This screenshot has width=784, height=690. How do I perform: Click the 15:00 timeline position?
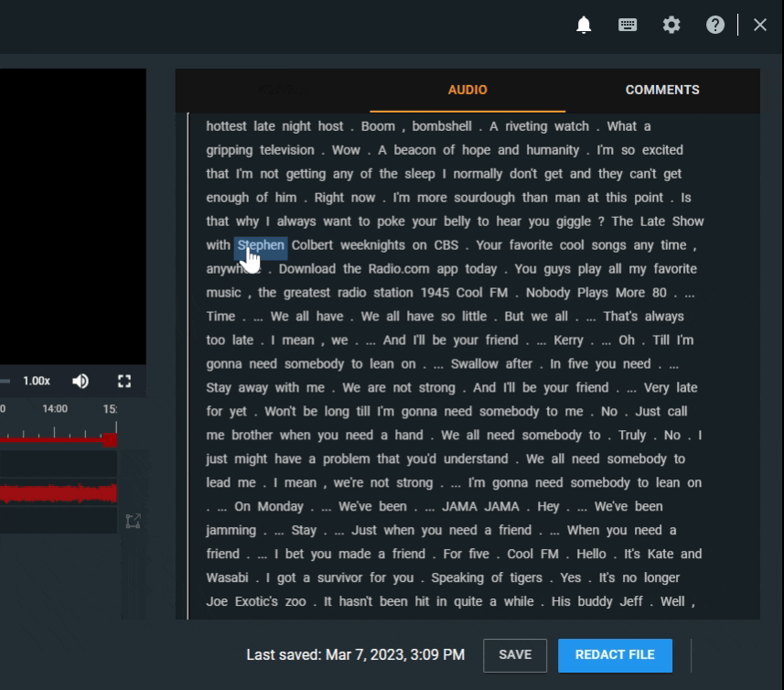[110, 408]
